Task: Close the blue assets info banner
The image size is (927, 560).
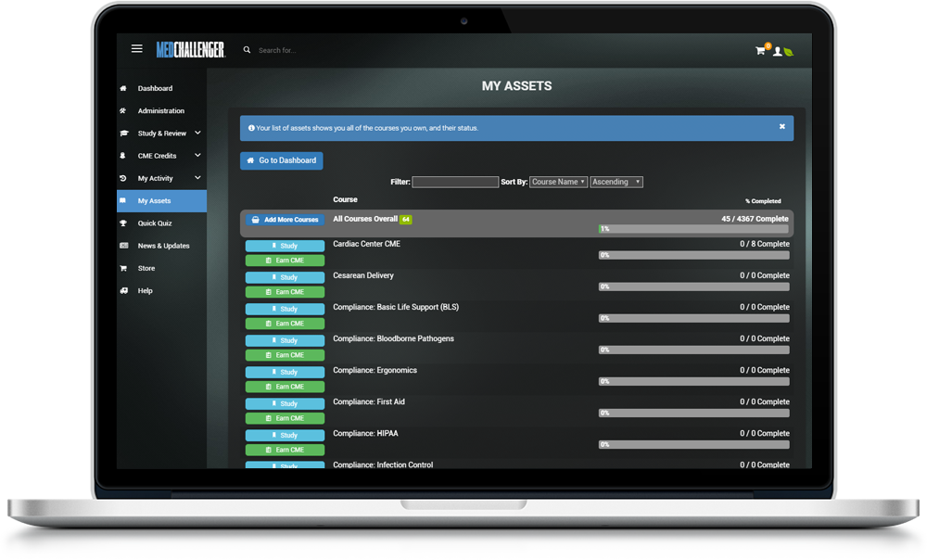Action: pos(781,126)
